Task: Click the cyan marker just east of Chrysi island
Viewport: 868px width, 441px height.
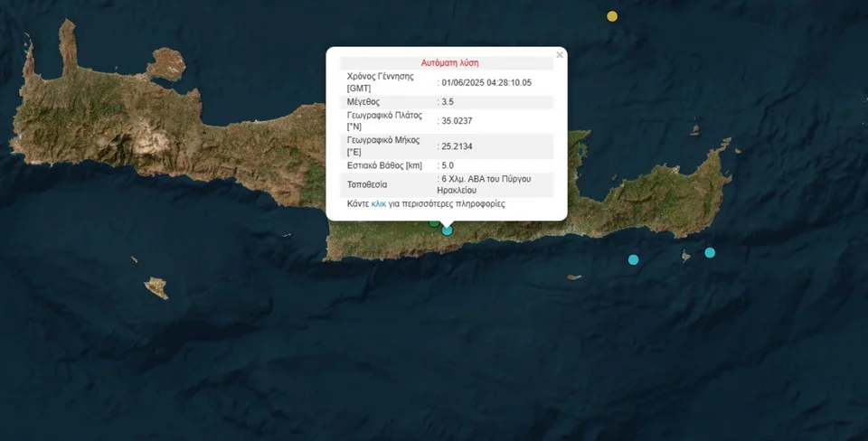Action: (633, 260)
